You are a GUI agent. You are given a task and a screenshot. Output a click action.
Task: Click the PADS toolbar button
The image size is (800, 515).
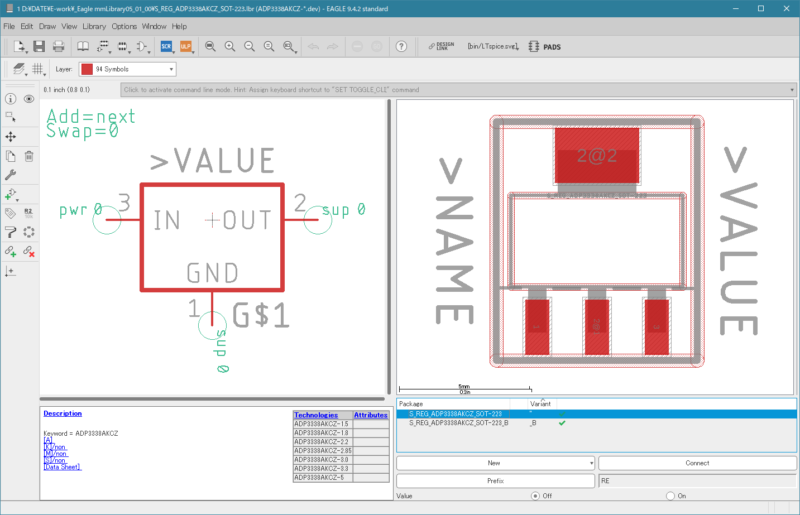545,46
